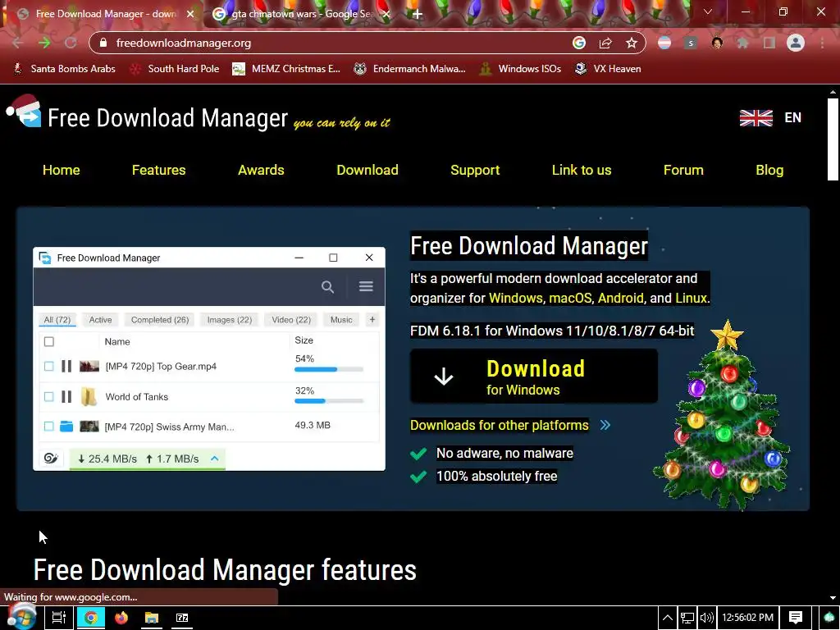Viewport: 840px width, 630px height.
Task: Click Download for Windows button
Action: [x=533, y=376]
